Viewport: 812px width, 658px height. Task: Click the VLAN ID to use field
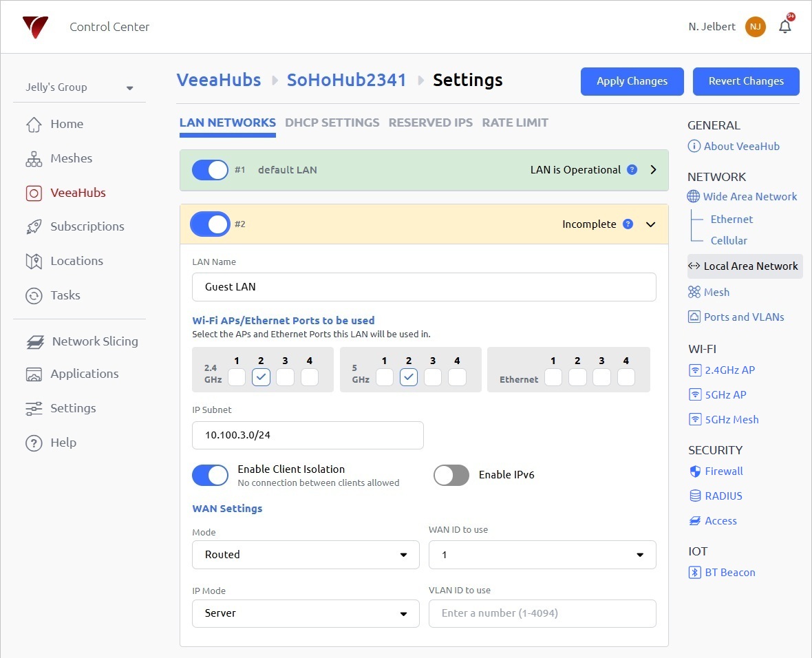[x=542, y=613]
